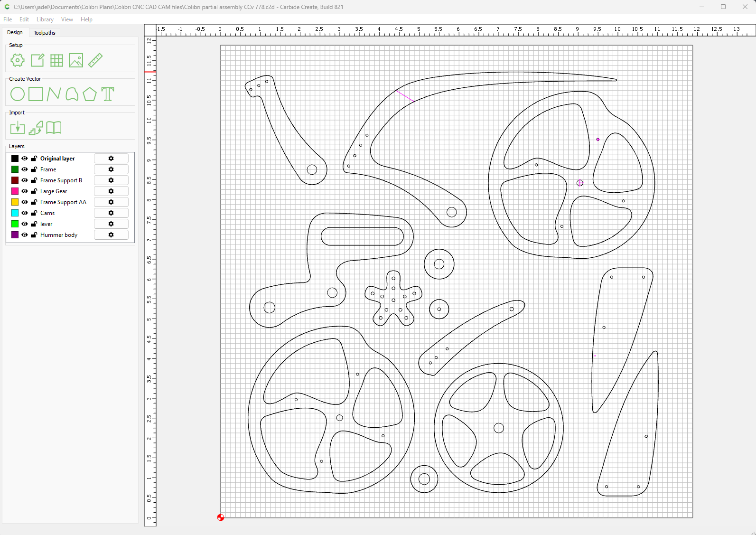Image resolution: width=756 pixels, height=535 pixels.
Task: Open settings for Hummer body layer
Action: (111, 235)
